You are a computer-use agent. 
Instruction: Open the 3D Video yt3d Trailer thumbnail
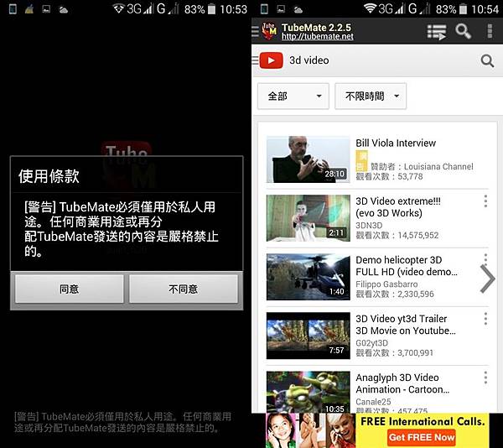pyautogui.click(x=308, y=336)
